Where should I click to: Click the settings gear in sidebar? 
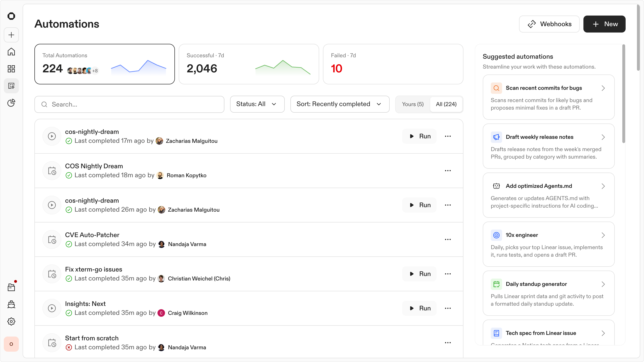point(11,321)
